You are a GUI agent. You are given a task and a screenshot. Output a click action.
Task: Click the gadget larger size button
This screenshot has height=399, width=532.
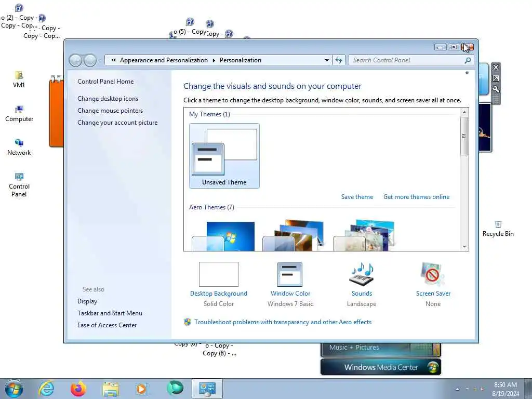[x=496, y=78]
